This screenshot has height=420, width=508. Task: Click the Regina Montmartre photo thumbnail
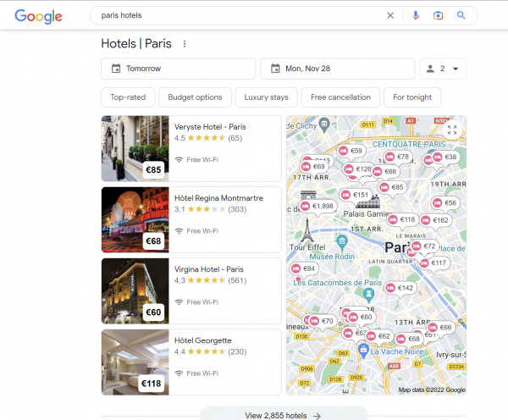pos(135,219)
